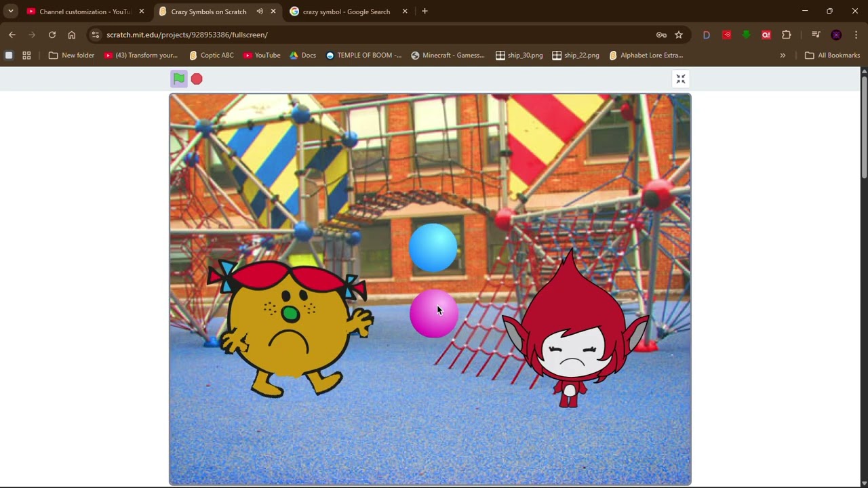868x488 pixels.
Task: Go forward to the next page
Action: pos(32,35)
